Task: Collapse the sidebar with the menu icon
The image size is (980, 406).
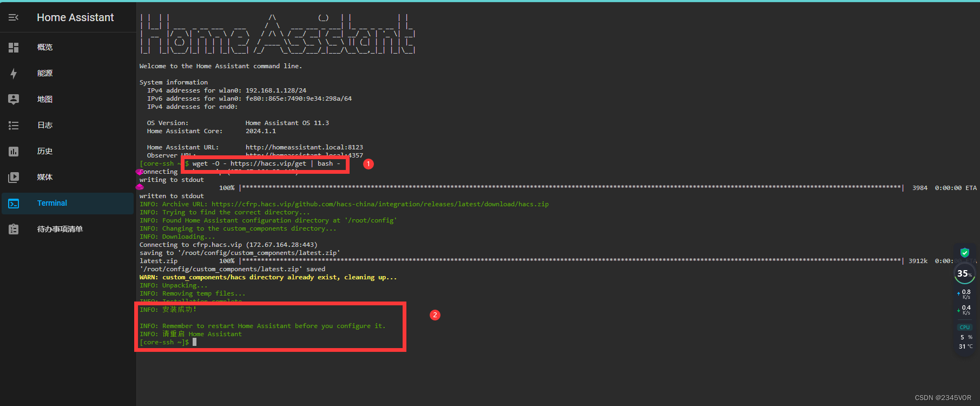Action: pos(14,17)
